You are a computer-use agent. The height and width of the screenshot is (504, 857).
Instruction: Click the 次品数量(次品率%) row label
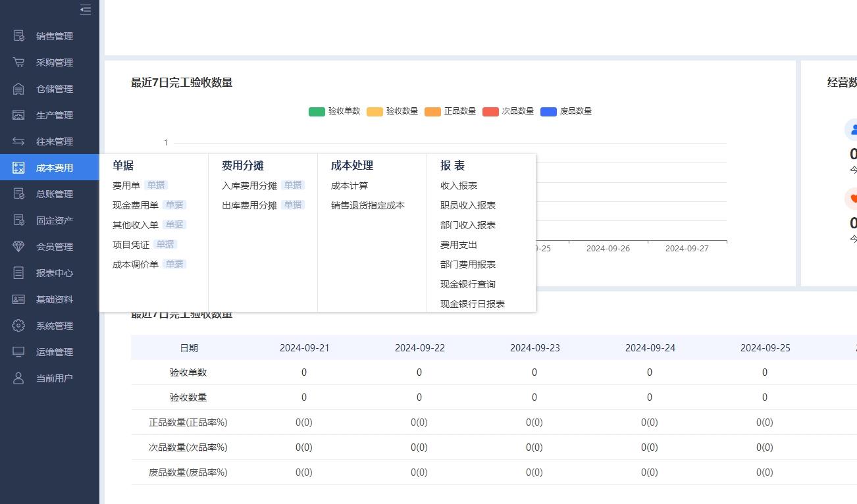point(188,447)
